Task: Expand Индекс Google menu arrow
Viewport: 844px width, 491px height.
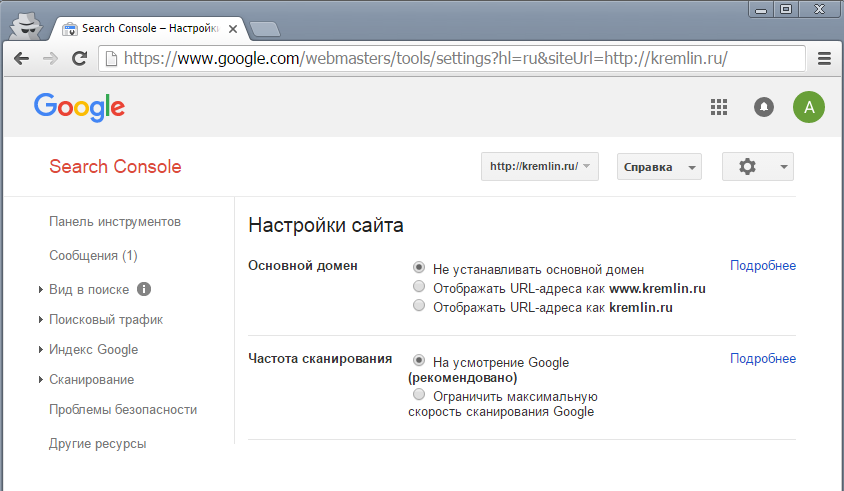Action: pyautogui.click(x=41, y=350)
